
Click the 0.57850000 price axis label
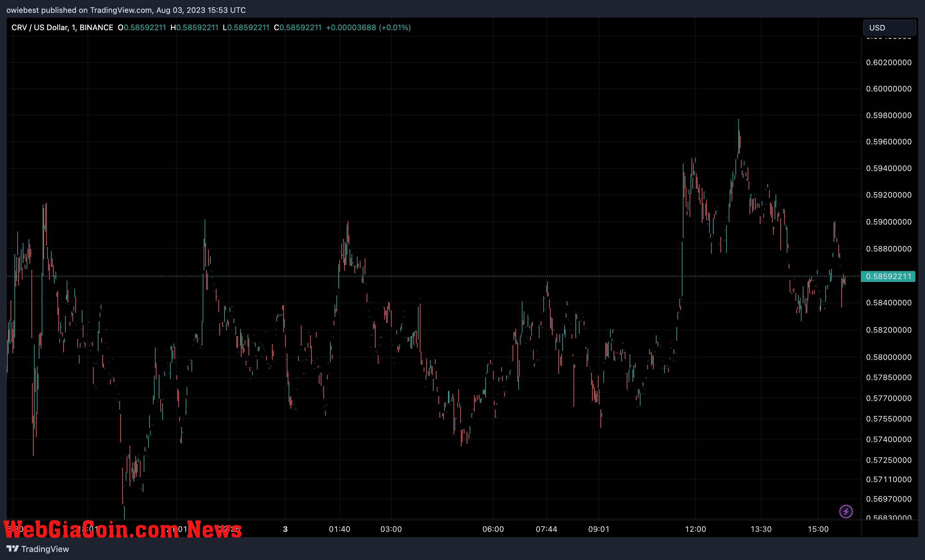(888, 377)
